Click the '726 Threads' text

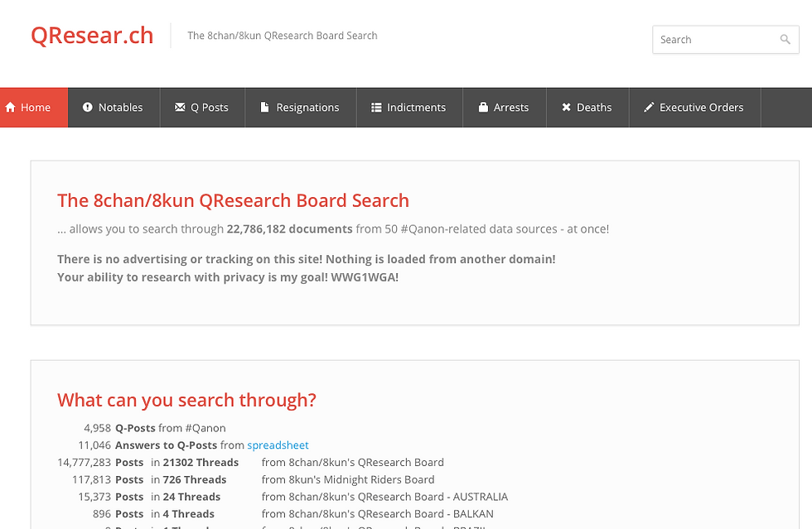(x=195, y=479)
